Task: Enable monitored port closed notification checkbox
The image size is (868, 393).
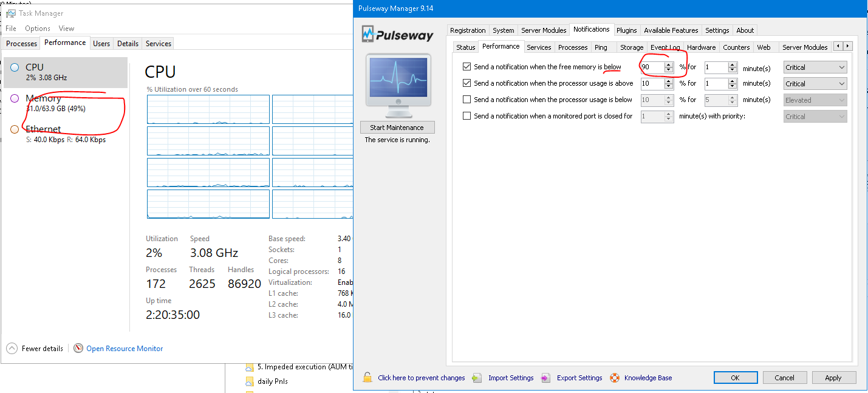Action: coord(466,116)
